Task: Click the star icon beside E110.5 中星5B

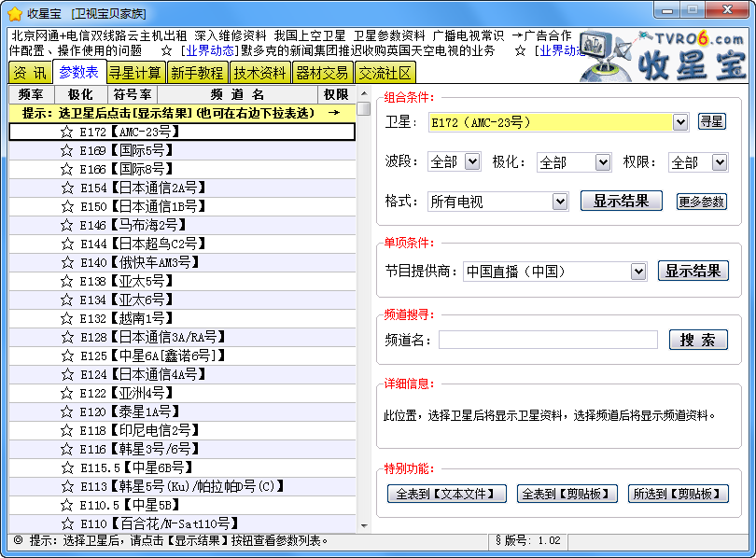Action: pyautogui.click(x=67, y=505)
